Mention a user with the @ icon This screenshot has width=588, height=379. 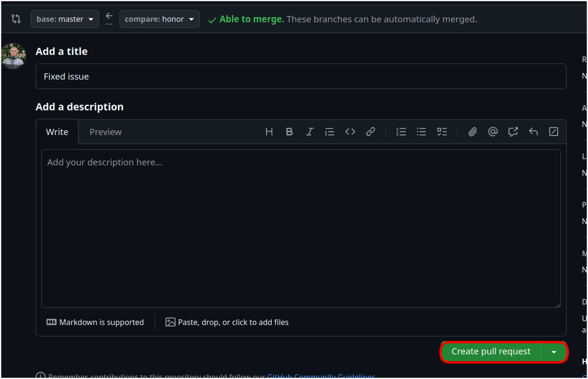(x=493, y=131)
